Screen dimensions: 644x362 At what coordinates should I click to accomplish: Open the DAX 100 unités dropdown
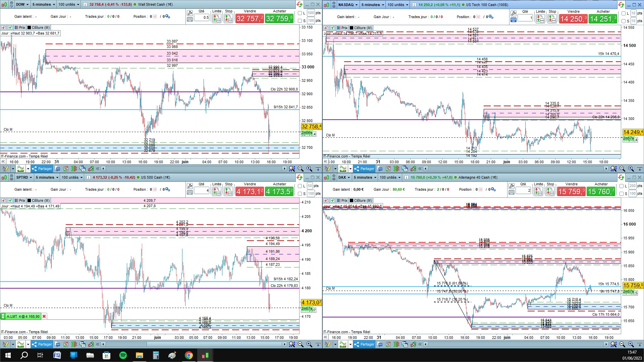390,177
